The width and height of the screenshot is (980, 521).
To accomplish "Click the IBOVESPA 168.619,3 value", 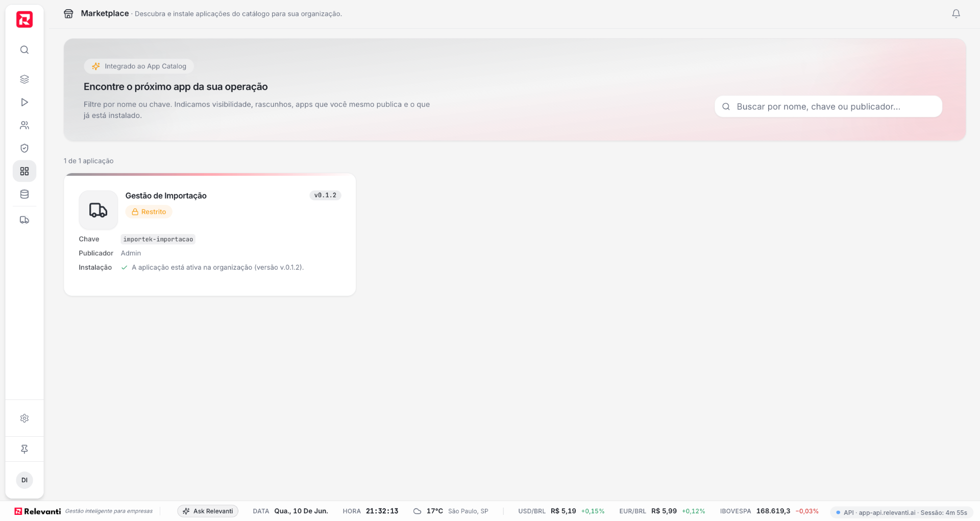I will point(773,511).
